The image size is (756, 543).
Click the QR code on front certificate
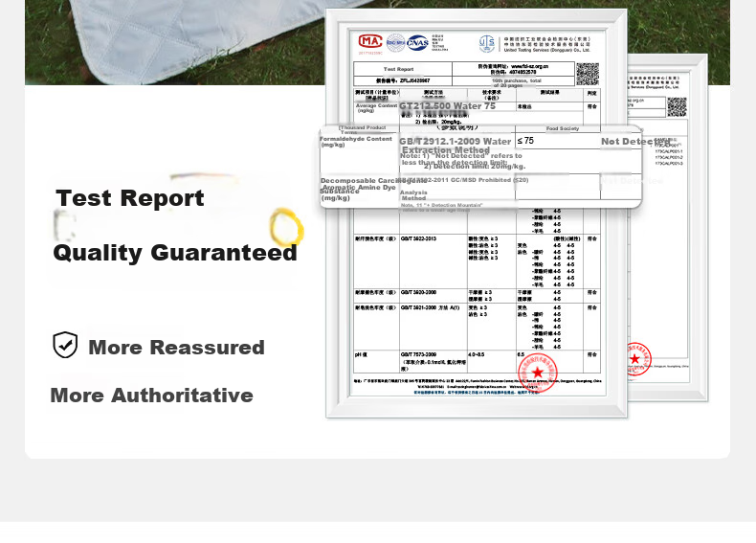[x=588, y=75]
